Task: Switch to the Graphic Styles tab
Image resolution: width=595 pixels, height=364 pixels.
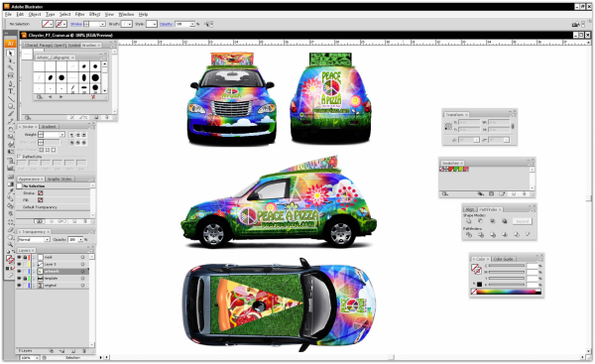Action: coord(59,179)
